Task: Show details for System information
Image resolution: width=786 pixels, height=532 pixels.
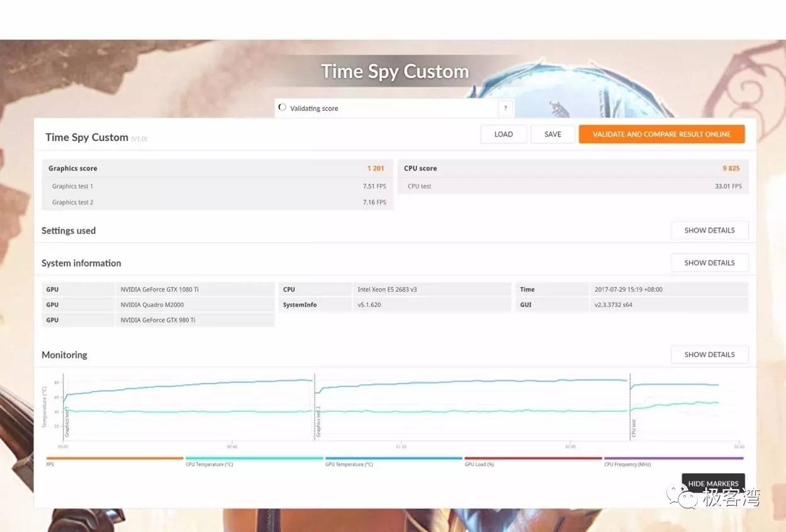Action: pyautogui.click(x=709, y=263)
